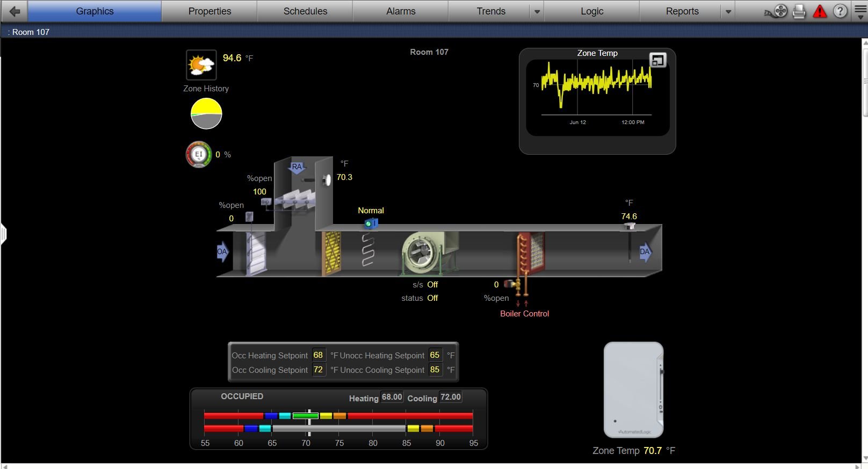Click the Unocc Cooling Setpoint value 85
Viewport: 868px width, 469px height.
(435, 370)
